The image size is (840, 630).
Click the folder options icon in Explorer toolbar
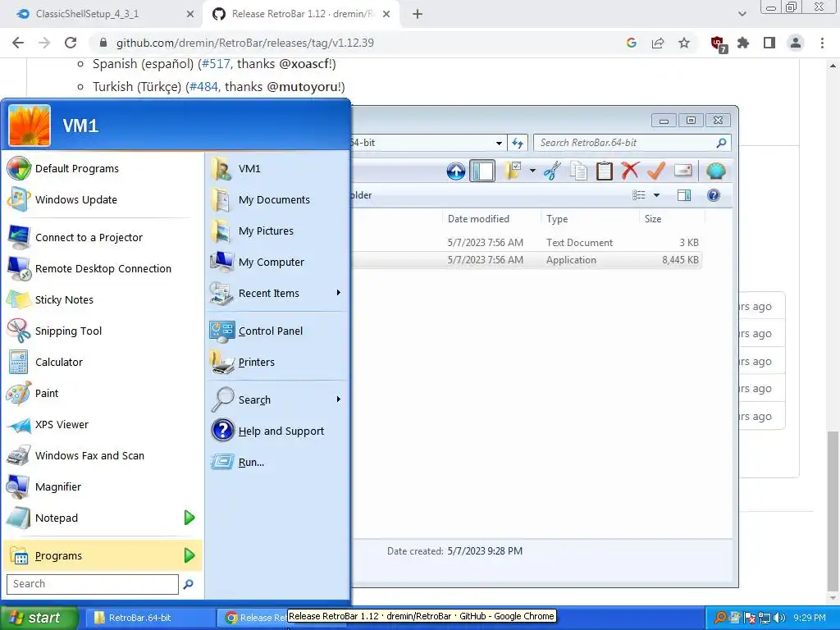click(x=513, y=171)
